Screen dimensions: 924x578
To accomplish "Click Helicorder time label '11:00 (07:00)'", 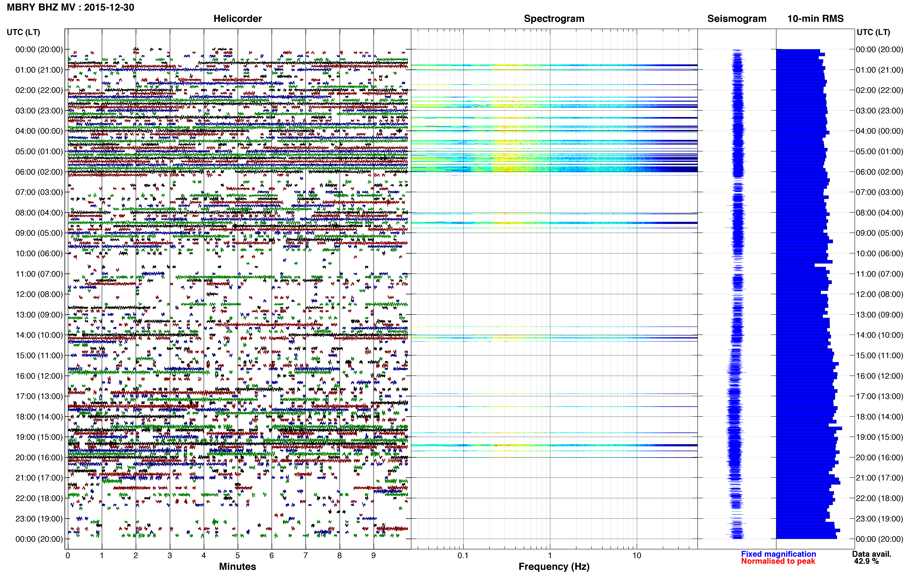I will point(39,274).
